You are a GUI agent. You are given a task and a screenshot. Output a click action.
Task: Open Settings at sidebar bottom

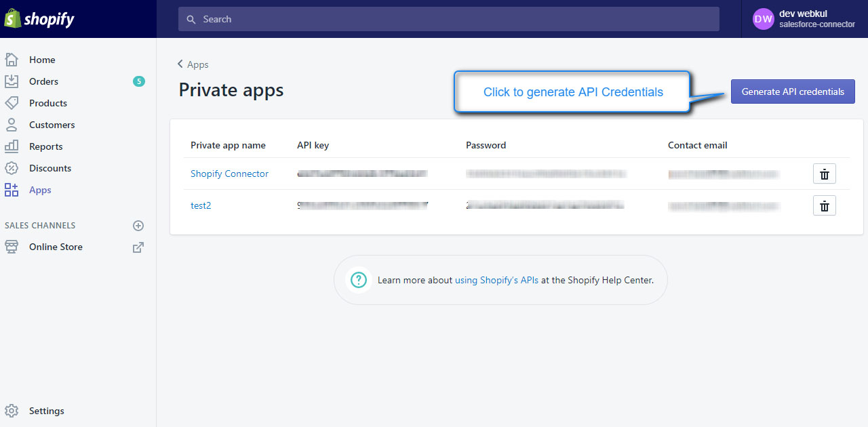[46, 411]
